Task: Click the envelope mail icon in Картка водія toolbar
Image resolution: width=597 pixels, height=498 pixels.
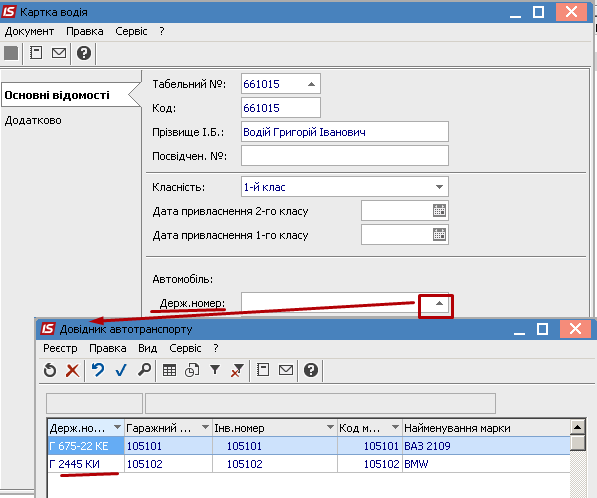Action: (x=59, y=53)
